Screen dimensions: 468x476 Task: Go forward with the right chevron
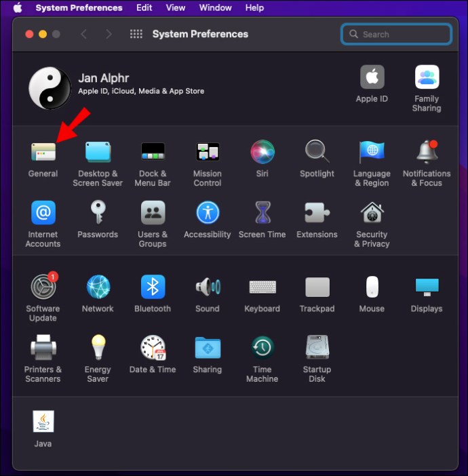point(109,34)
